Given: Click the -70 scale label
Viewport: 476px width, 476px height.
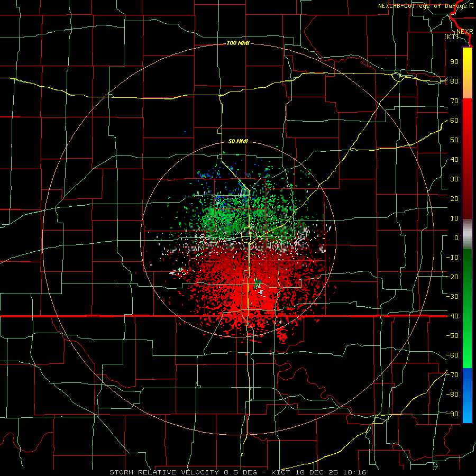Looking at the screenshot, I should [452, 375].
